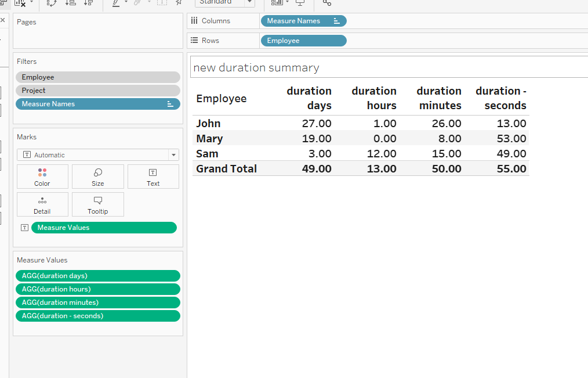Select the Project filter pill

[98, 91]
